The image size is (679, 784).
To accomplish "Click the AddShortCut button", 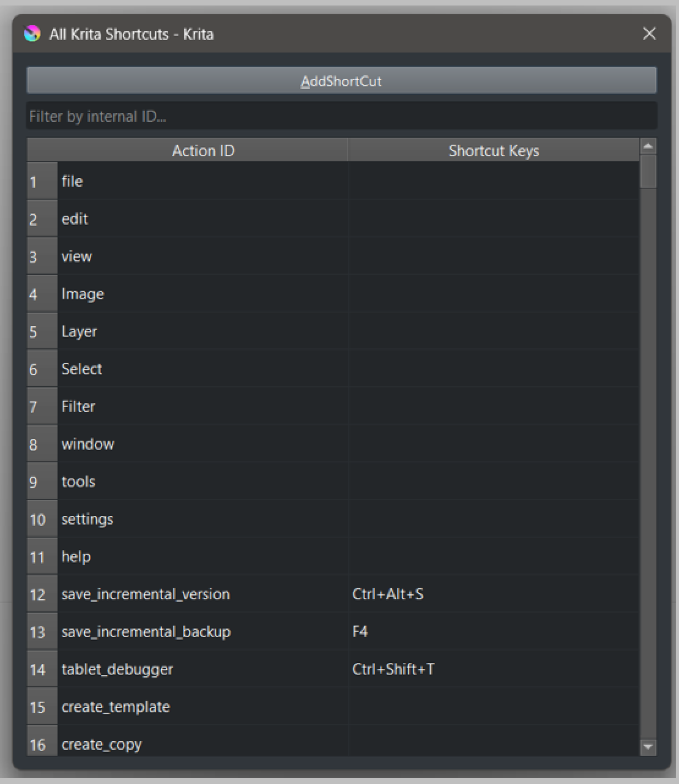I will point(341,81).
